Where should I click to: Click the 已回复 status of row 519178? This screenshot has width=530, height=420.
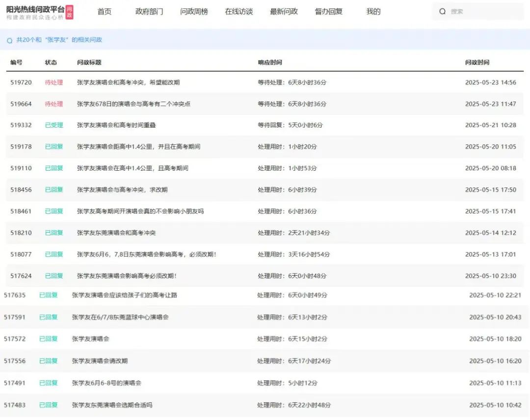tap(54, 146)
